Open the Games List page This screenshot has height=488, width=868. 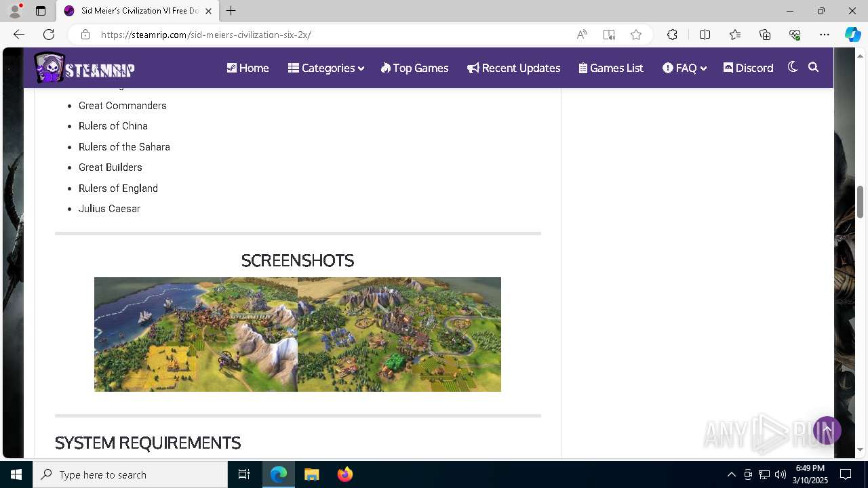[610, 68]
